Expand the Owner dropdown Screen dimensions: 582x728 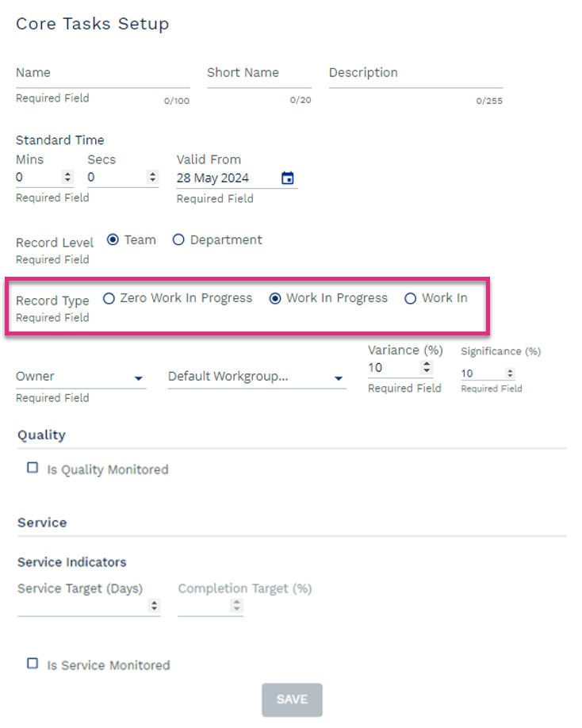click(x=139, y=379)
